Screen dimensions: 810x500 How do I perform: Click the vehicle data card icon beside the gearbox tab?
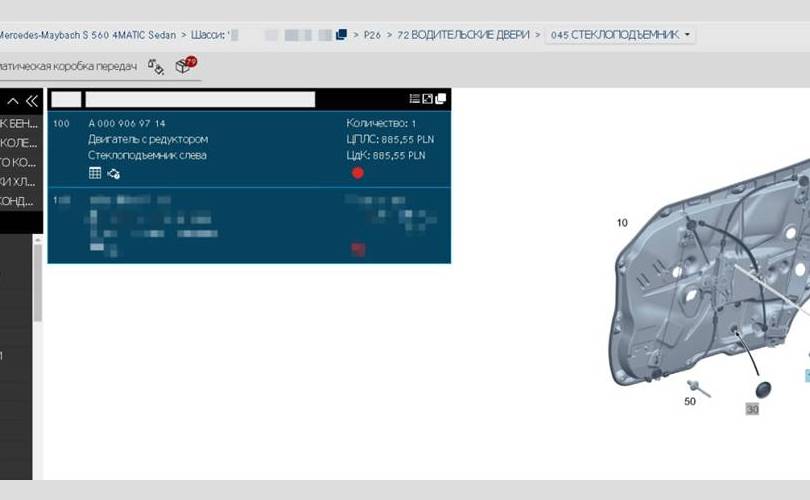point(155,65)
